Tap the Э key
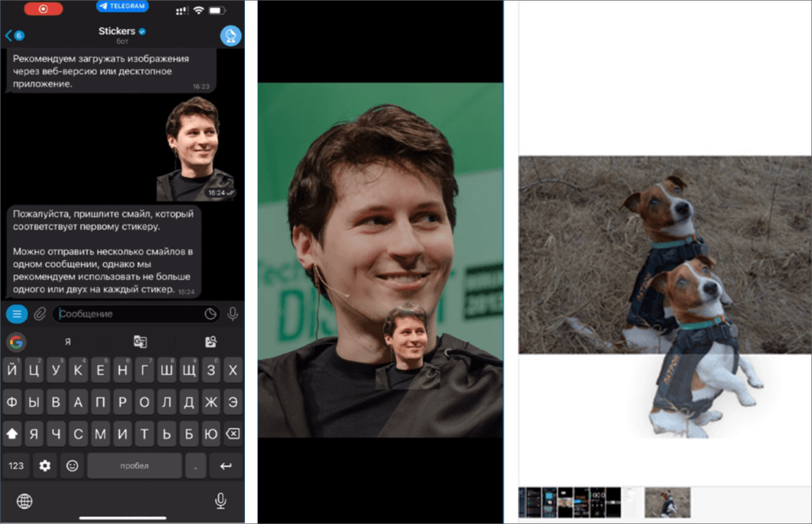Viewport: 812px width, 524px height. pyautogui.click(x=233, y=402)
